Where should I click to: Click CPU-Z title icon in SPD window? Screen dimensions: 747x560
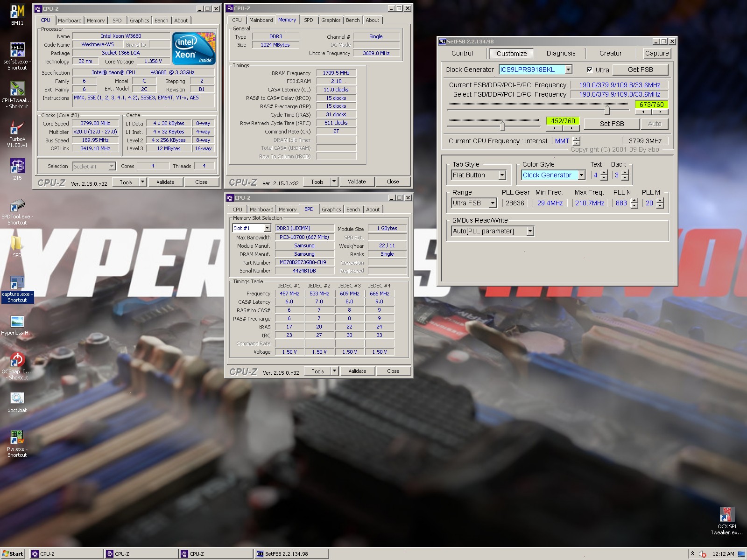point(230,198)
